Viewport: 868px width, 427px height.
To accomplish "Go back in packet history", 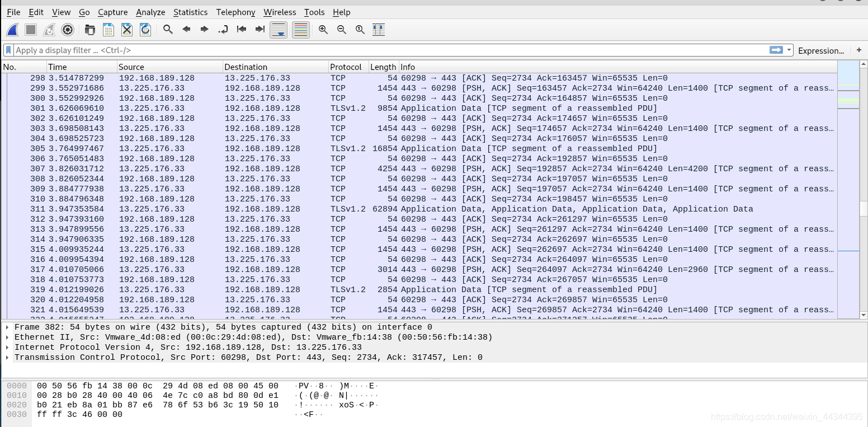I will [186, 30].
